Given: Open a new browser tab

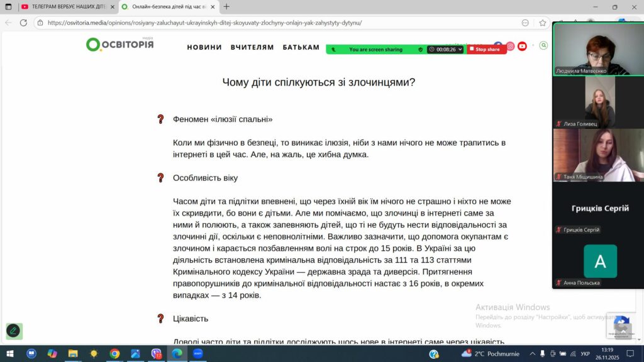Looking at the screenshot, I should point(226,6).
